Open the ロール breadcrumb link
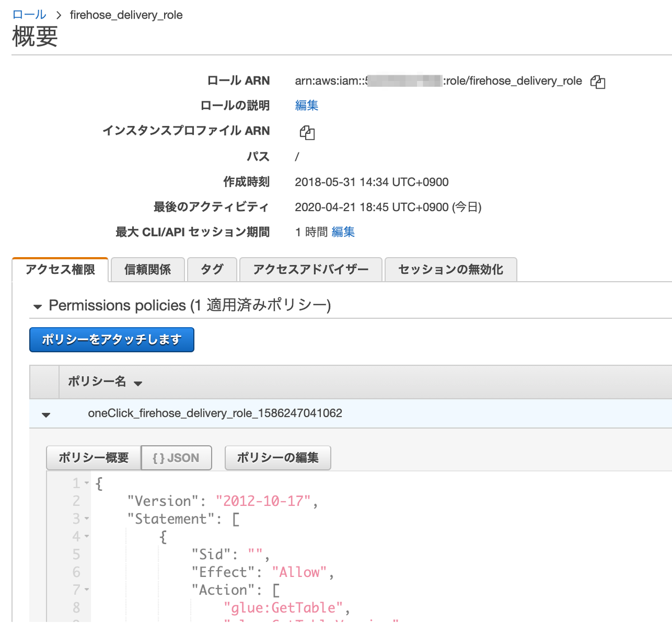 [29, 15]
